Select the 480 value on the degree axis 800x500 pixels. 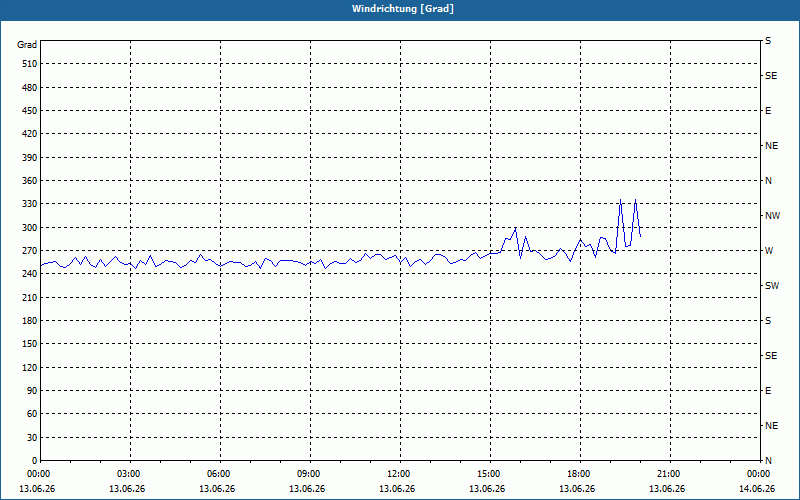pyautogui.click(x=30, y=88)
